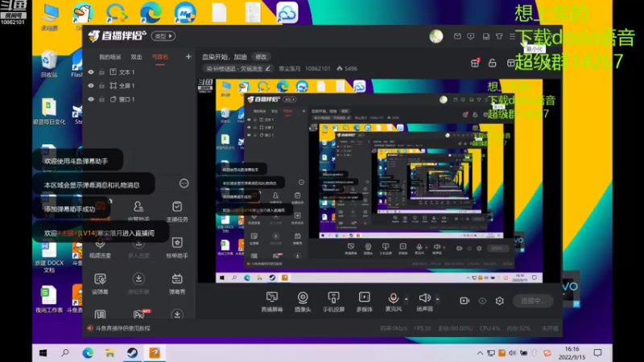The width and height of the screenshot is (644, 362).
Task: Click the room number 10862101 text
Action: pos(317,68)
